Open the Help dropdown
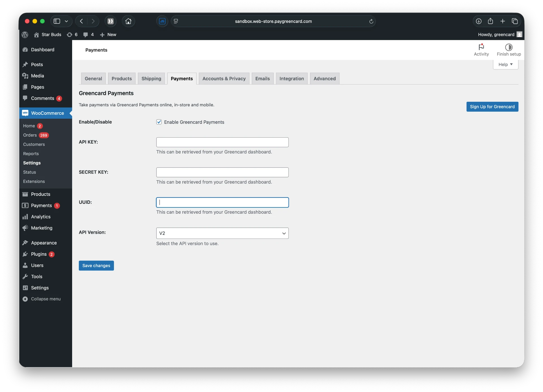This screenshot has height=392, width=543. tap(505, 64)
